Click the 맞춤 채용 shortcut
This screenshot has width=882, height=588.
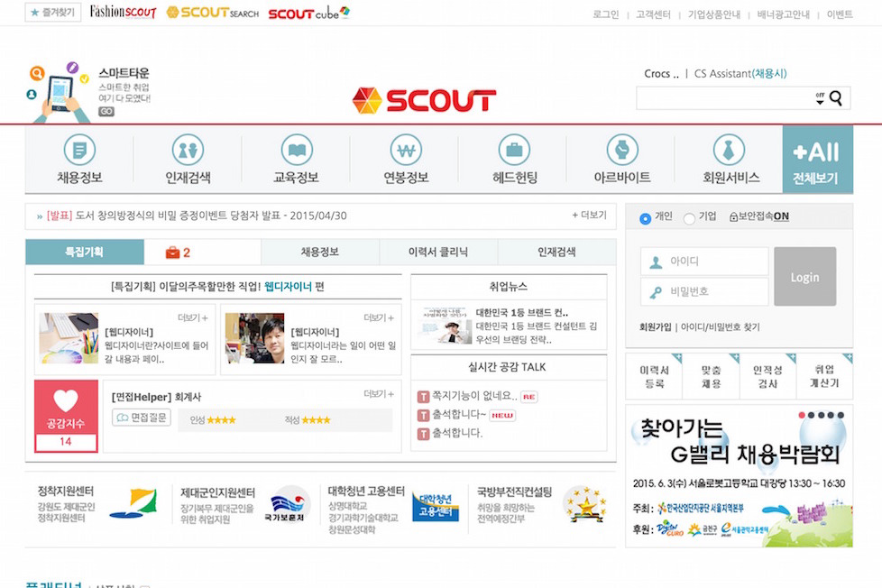pyautogui.click(x=711, y=376)
